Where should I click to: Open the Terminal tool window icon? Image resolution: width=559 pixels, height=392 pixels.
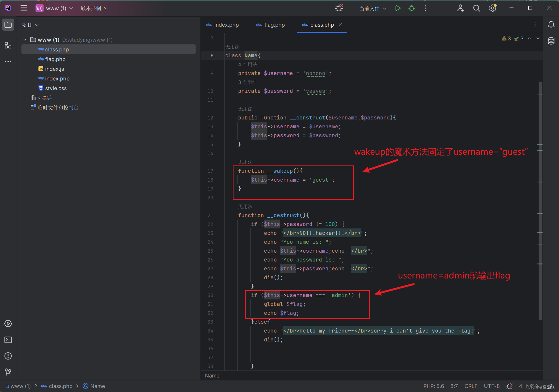pyautogui.click(x=8, y=340)
